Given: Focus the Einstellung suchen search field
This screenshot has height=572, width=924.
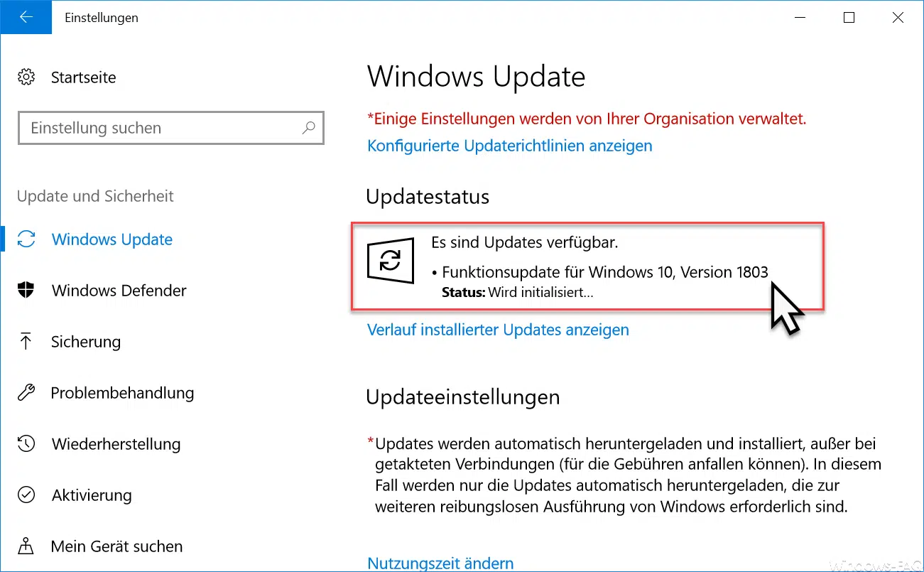Looking at the screenshot, I should 163,128.
